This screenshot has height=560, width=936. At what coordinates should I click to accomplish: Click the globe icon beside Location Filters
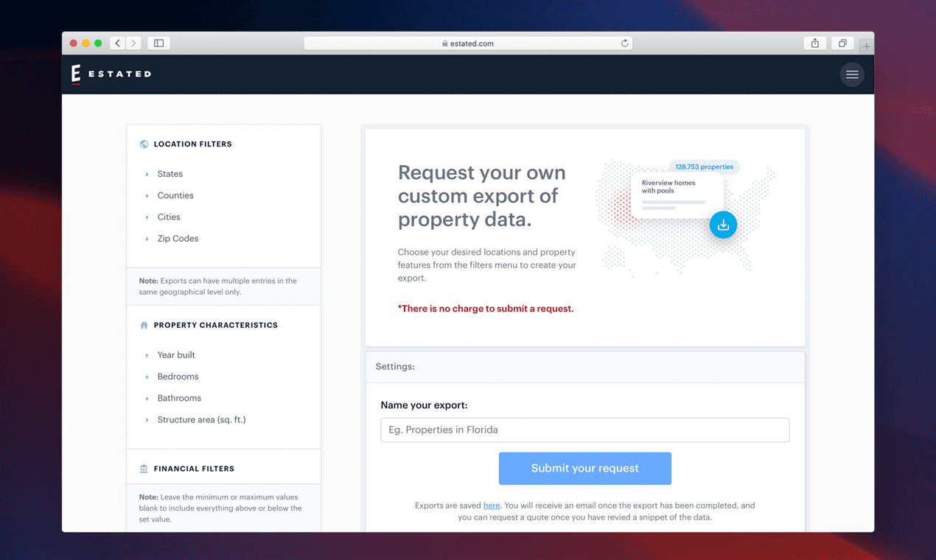coord(144,144)
